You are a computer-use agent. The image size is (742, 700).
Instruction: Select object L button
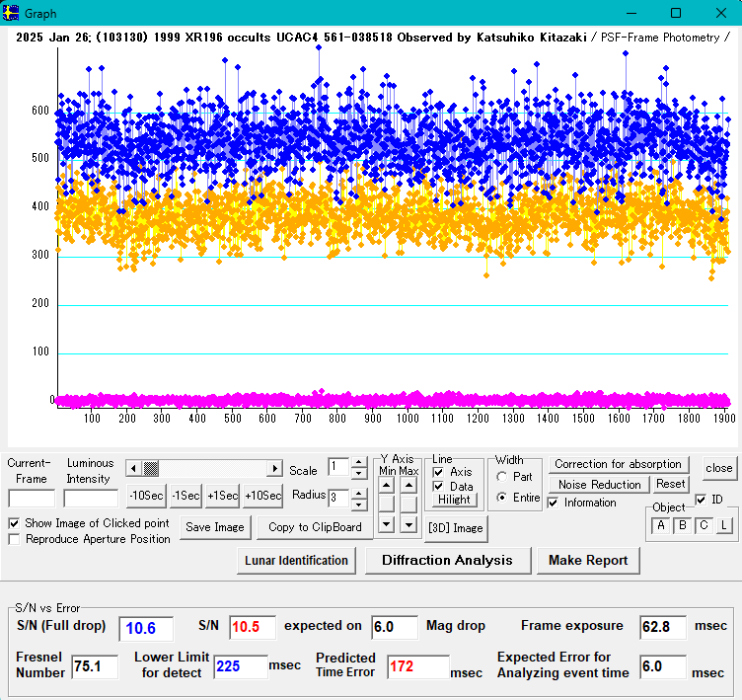point(723,525)
